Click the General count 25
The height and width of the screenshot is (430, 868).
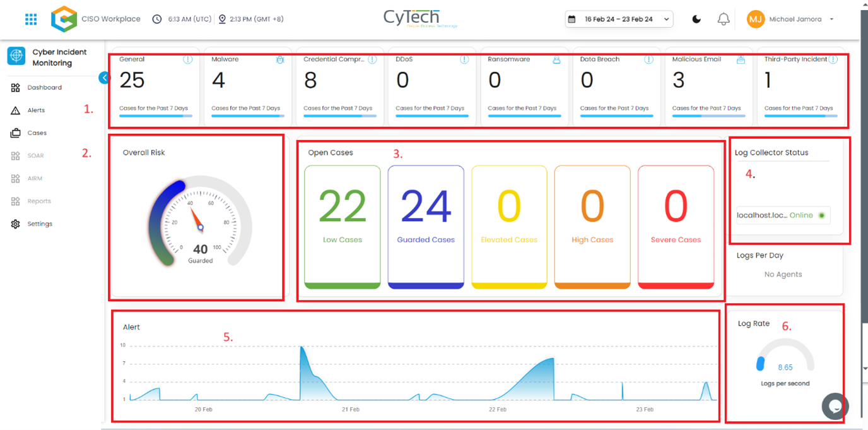tap(132, 80)
